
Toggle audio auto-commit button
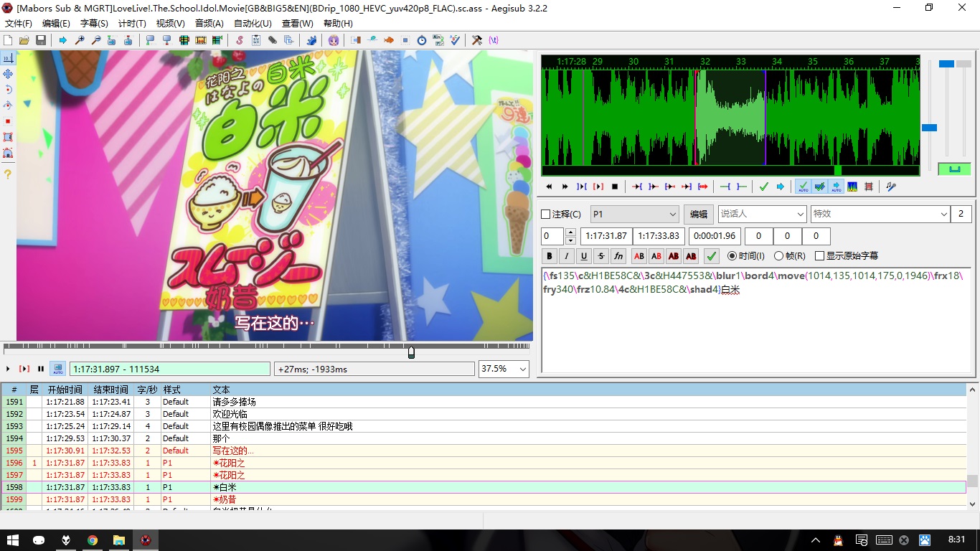[804, 187]
